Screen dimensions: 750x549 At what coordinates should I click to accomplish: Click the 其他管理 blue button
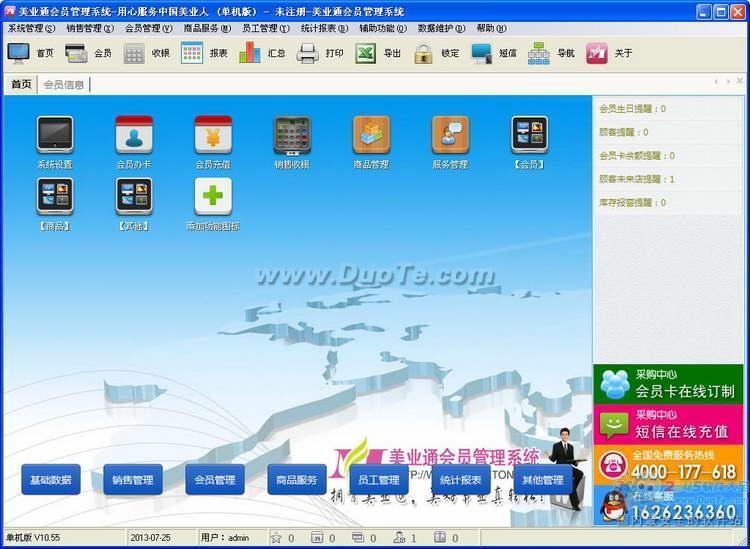click(x=543, y=480)
